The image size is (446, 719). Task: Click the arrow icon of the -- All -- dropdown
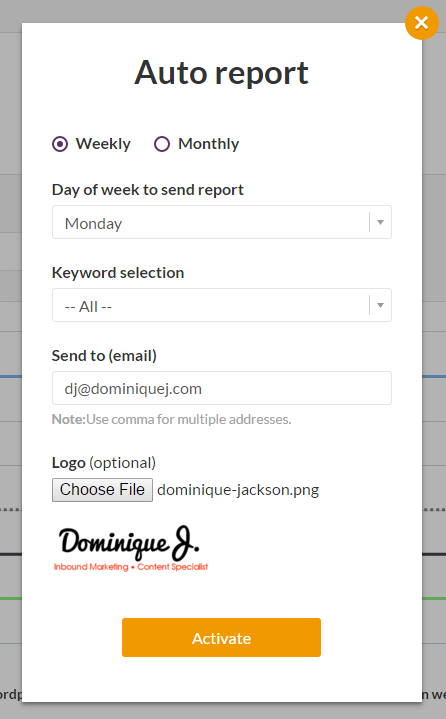[x=380, y=305]
